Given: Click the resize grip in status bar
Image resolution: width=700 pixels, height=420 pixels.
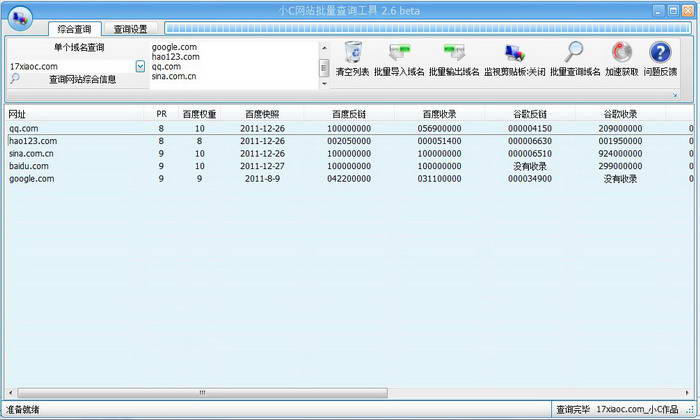Looking at the screenshot, I should click(690, 409).
